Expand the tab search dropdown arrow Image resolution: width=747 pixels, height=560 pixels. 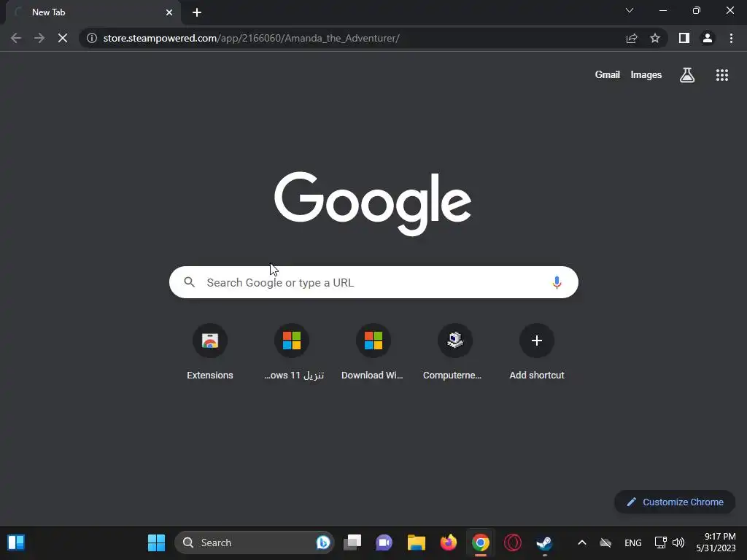630,10
